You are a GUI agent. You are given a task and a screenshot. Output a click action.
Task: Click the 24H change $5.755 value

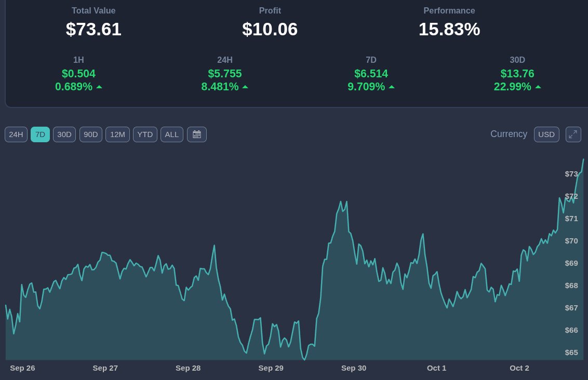(224, 73)
